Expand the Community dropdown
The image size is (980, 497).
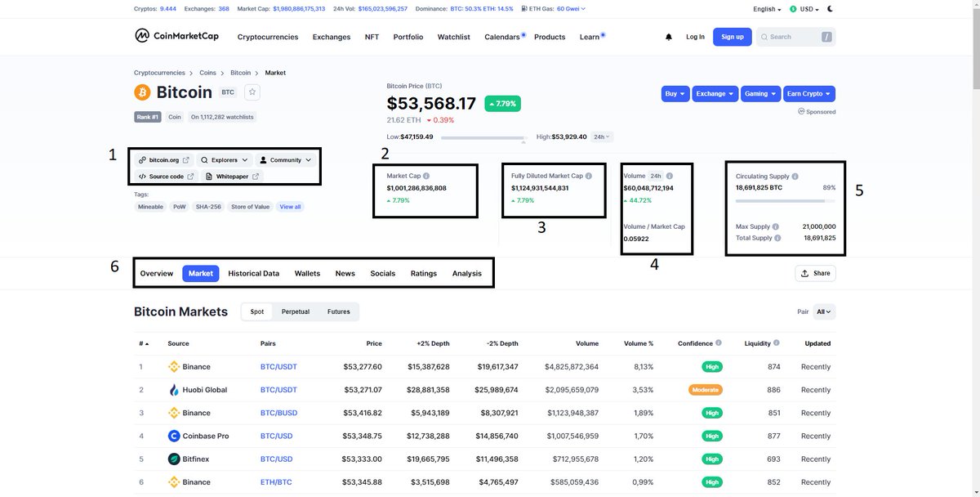(x=286, y=160)
